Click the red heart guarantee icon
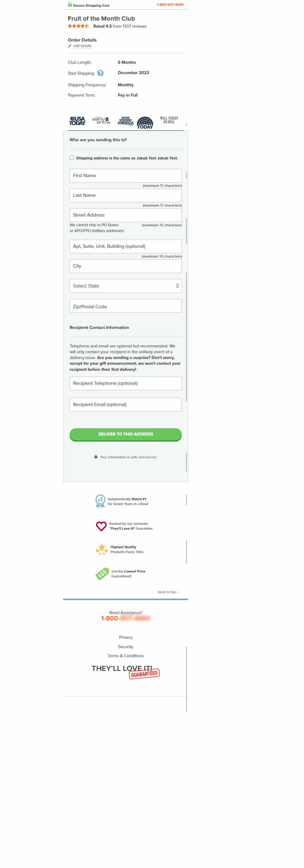 pyautogui.click(x=101, y=526)
